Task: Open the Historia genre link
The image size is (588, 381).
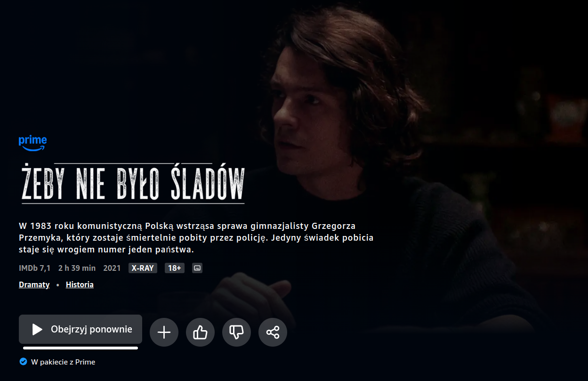Action: point(80,284)
